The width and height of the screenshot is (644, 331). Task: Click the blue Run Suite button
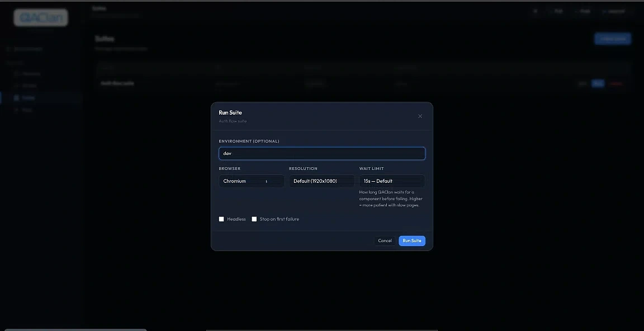pos(412,240)
